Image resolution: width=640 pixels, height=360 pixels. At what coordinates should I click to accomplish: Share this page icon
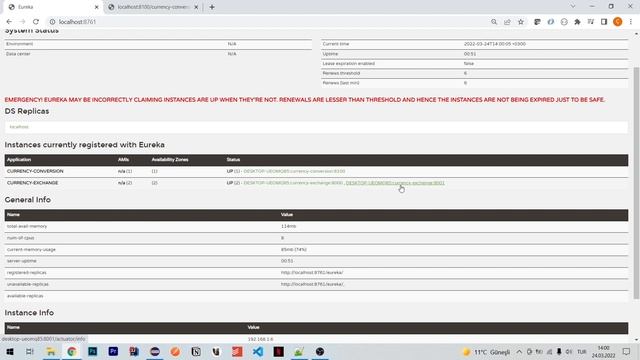click(507, 22)
